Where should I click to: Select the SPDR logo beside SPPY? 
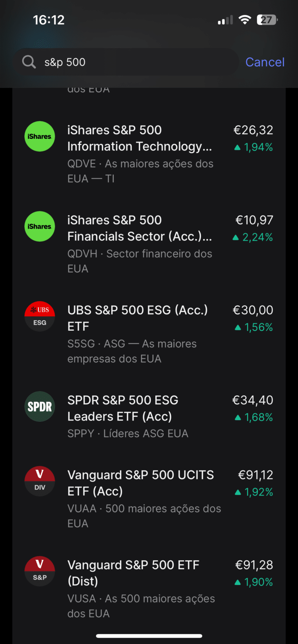click(x=39, y=407)
